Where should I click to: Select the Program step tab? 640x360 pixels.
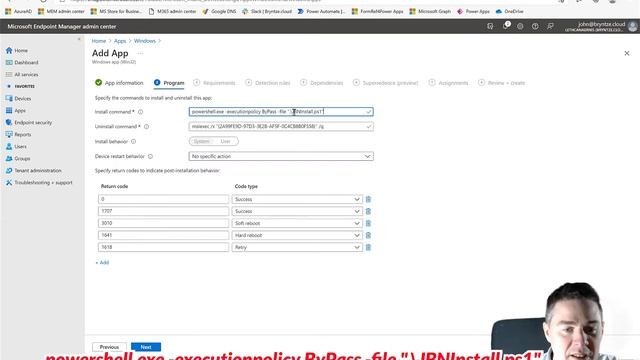pyautogui.click(x=169, y=83)
